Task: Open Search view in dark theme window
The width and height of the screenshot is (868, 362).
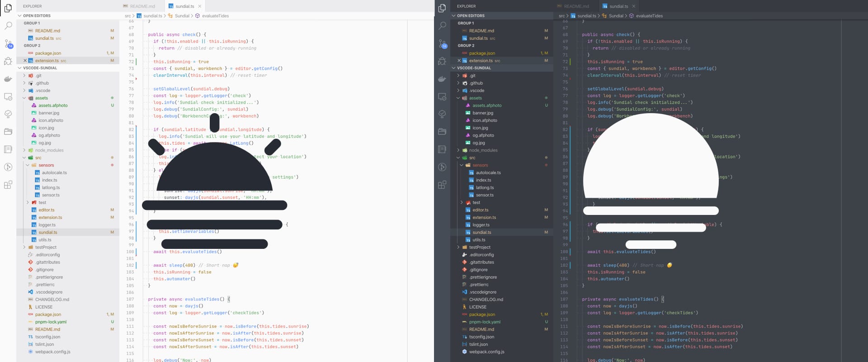Action: coord(442,26)
